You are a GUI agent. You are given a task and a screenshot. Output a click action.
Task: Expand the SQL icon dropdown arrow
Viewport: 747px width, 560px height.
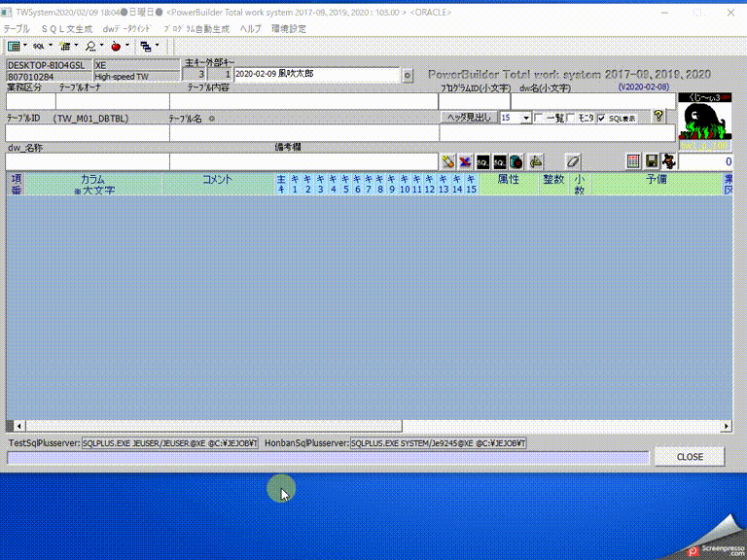pyautogui.click(x=51, y=46)
